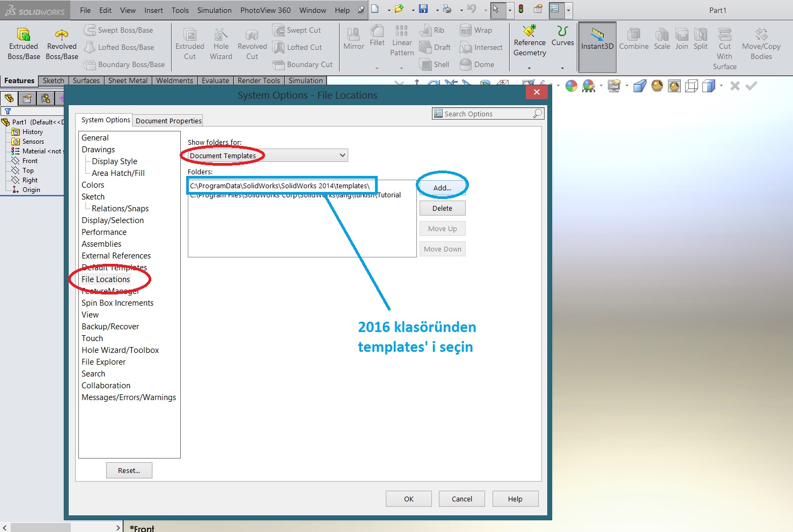Click the Extruded Boss/Base tool

24,44
